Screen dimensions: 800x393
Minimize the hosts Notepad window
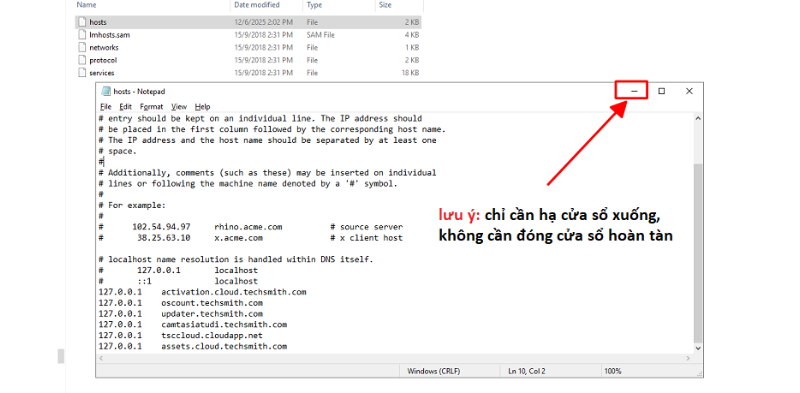point(635,91)
